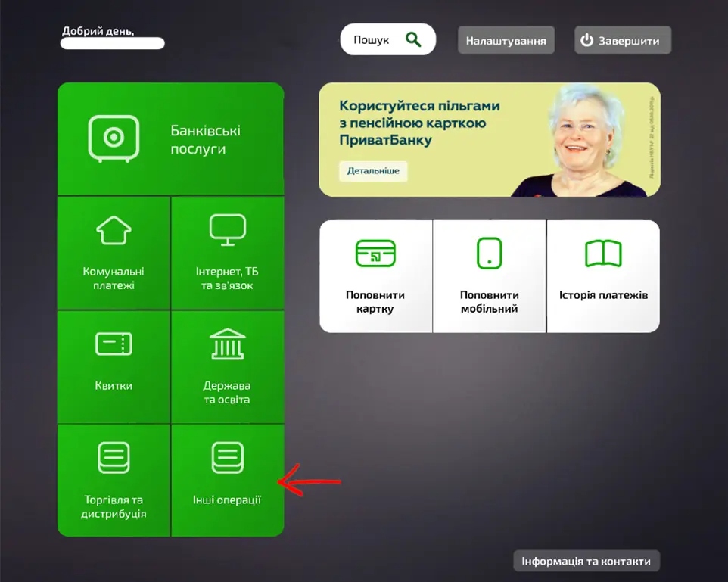Tap the Поповнити мобільний label

click(x=490, y=302)
